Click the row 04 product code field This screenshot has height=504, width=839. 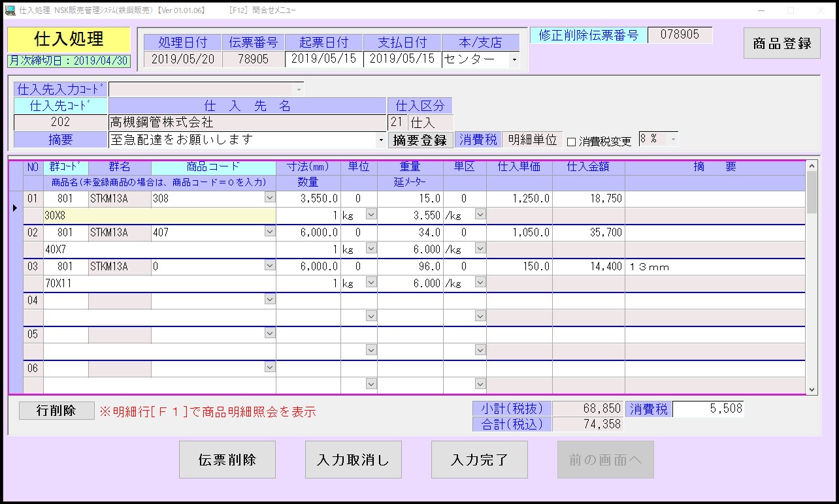pyautogui.click(x=208, y=300)
